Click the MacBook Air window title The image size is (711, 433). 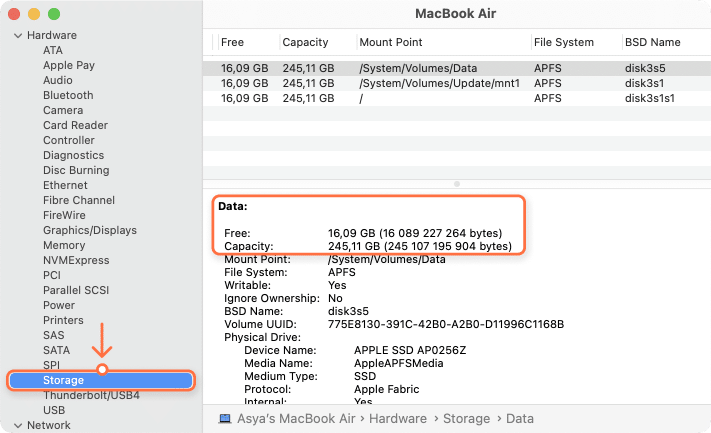[x=455, y=14]
